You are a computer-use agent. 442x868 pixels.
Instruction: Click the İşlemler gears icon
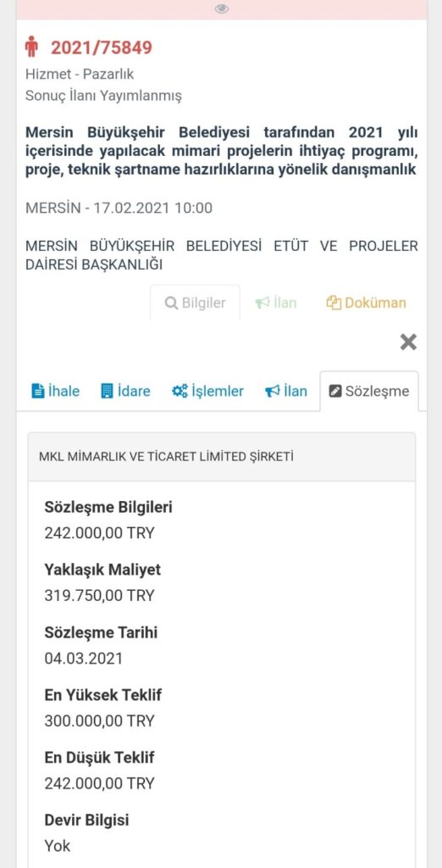[180, 392]
